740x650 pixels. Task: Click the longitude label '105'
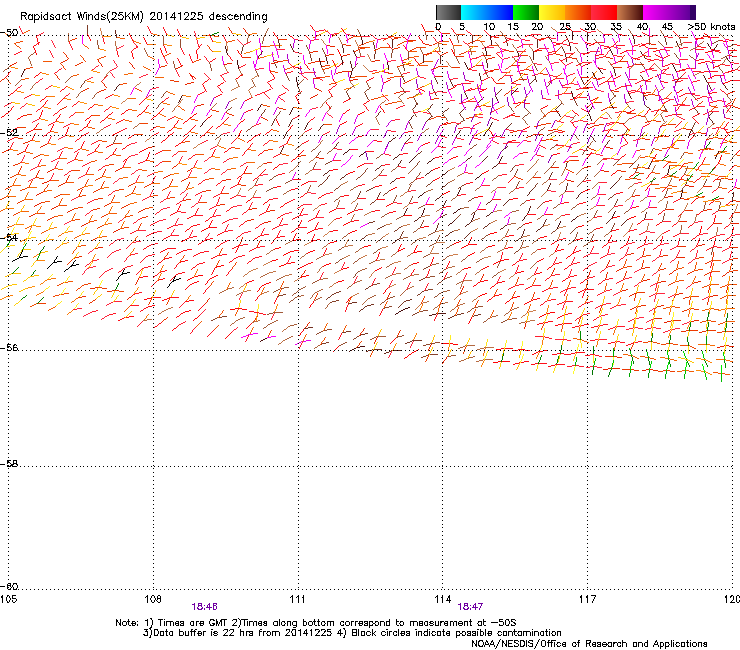(8, 599)
